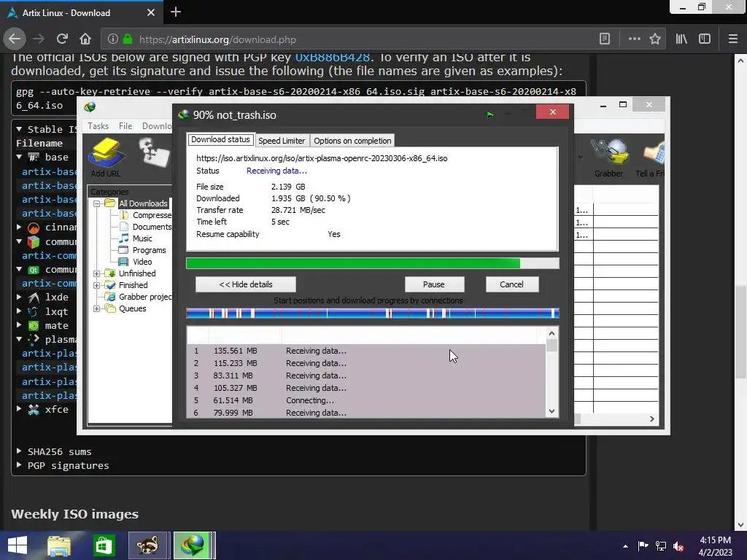747x560 pixels.
Task: Collapse the All Downloads tree node
Action: 97,203
